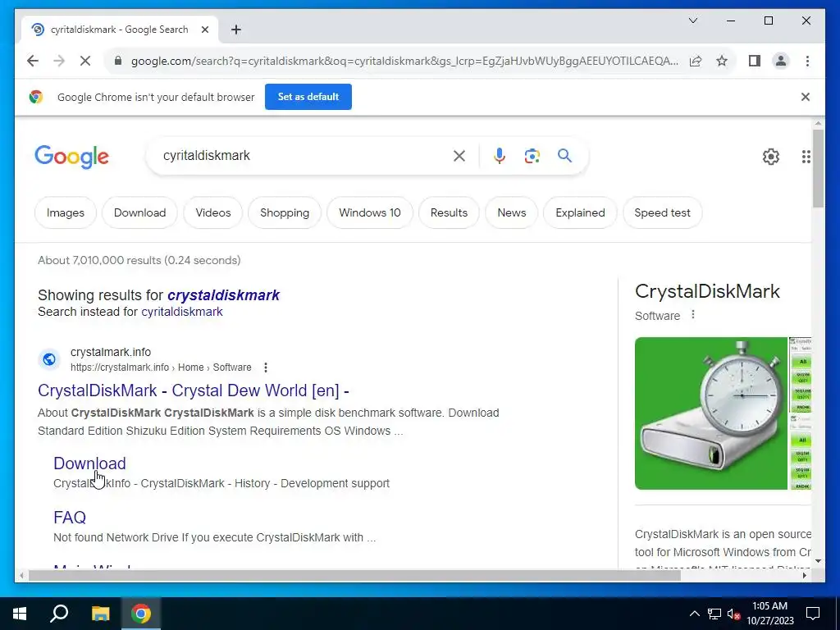
Task: Search by image with the camera lens icon
Action: pyautogui.click(x=532, y=156)
